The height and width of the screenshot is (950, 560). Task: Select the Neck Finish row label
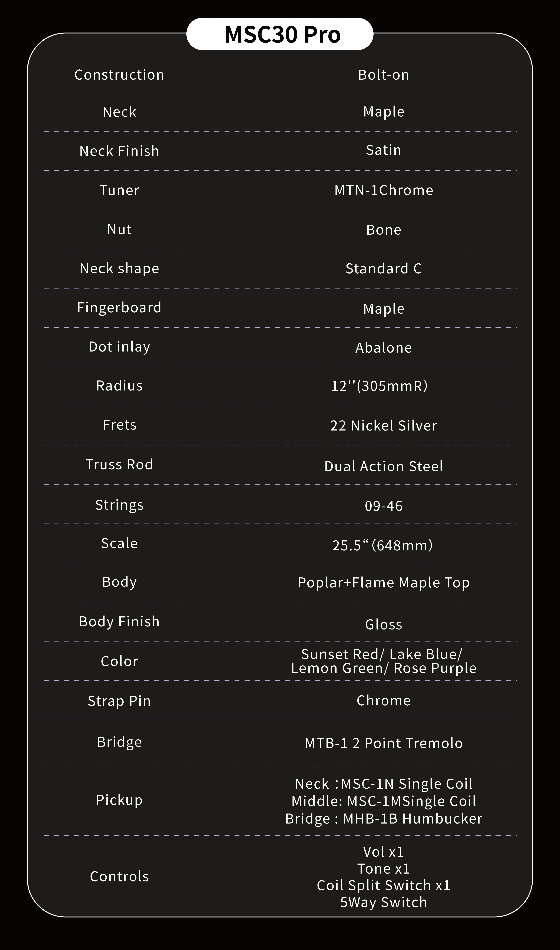(119, 151)
